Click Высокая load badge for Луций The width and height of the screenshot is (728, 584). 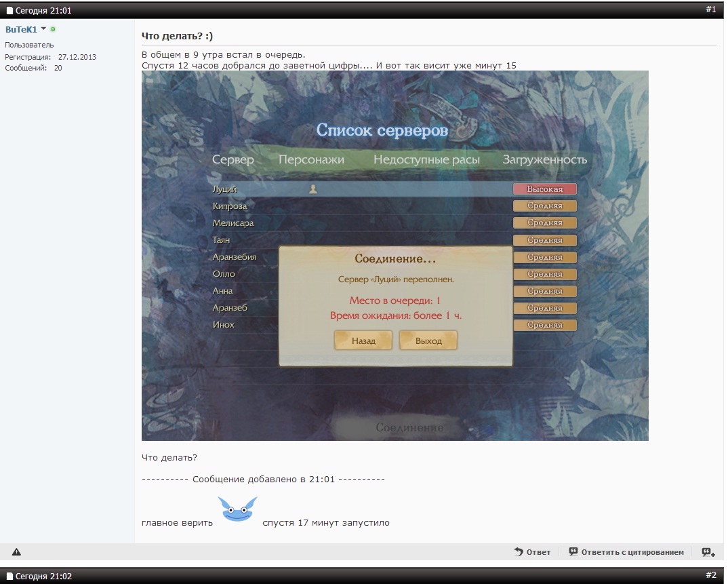pos(544,189)
